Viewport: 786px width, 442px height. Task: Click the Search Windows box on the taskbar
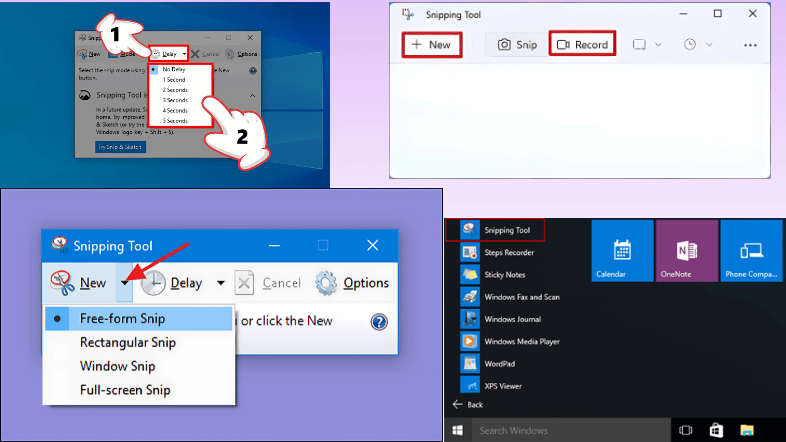pyautogui.click(x=570, y=430)
